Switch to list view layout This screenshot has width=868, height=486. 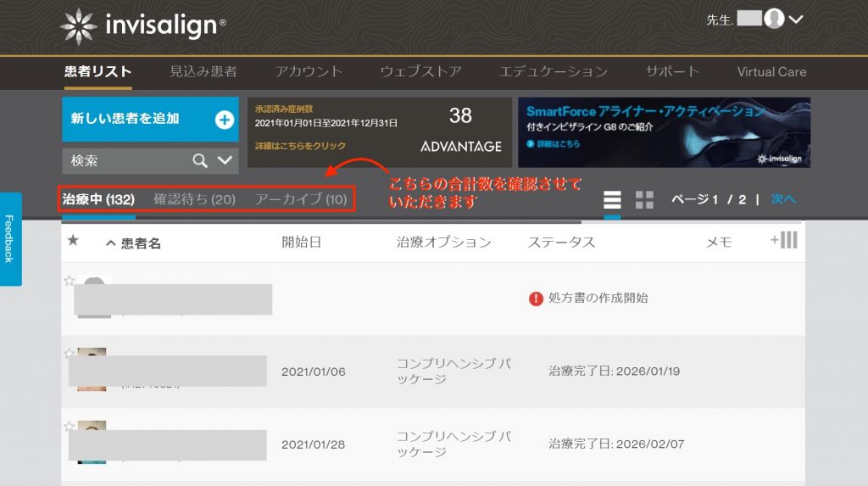click(612, 200)
